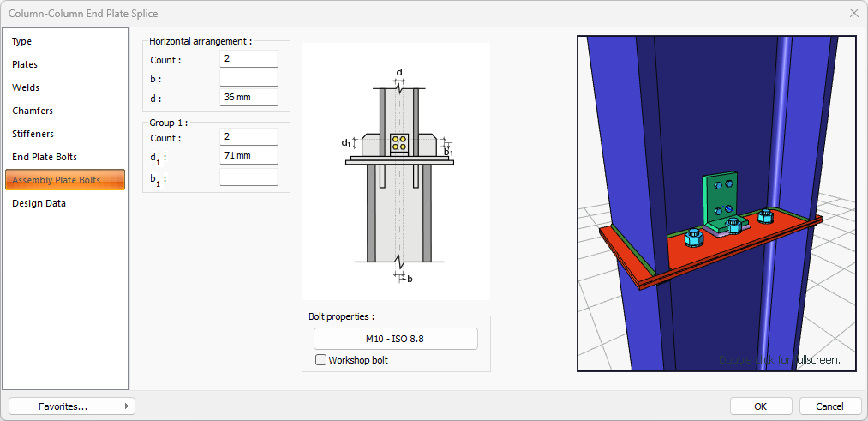Click the 3D splice preview viewport
Viewport: 868px width, 421px height.
click(x=716, y=203)
